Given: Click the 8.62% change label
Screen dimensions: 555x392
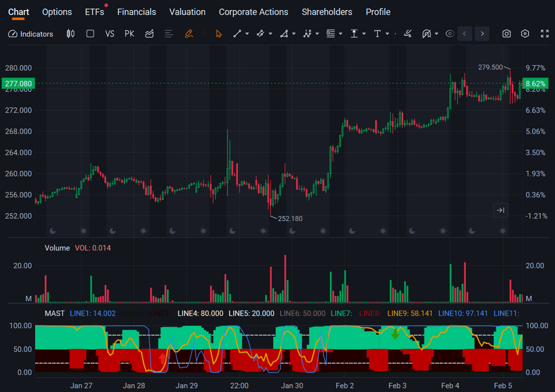Looking at the screenshot, I should tap(536, 84).
